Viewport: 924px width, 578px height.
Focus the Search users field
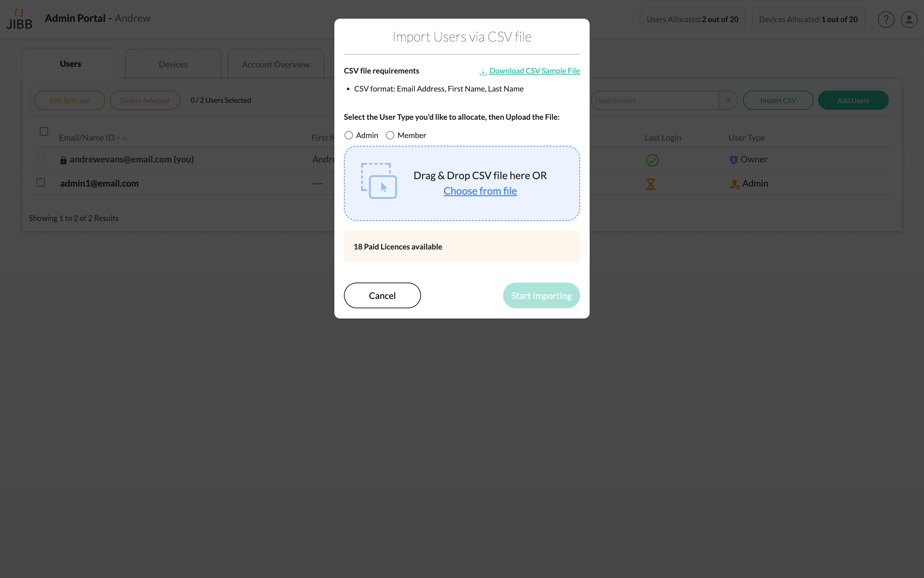click(x=655, y=100)
